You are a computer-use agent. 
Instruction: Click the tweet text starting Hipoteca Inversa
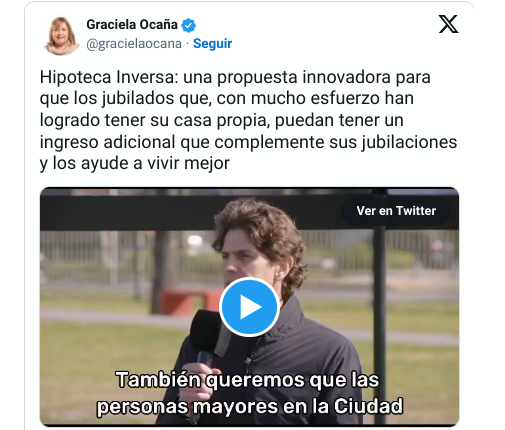point(248,120)
